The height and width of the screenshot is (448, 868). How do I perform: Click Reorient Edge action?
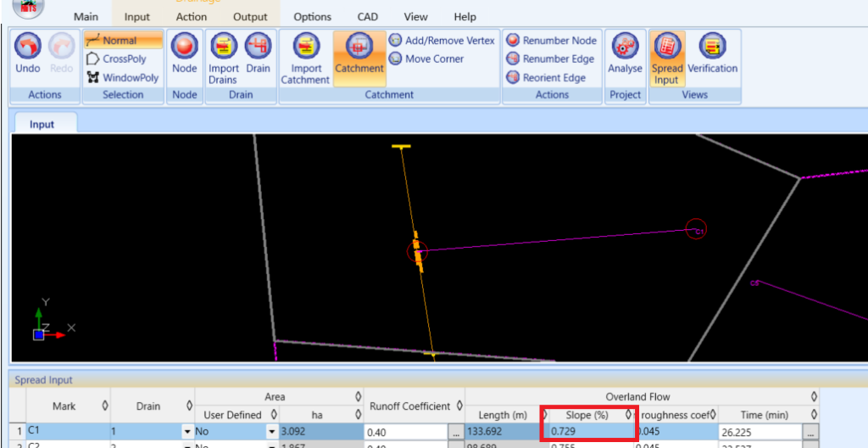pos(547,77)
